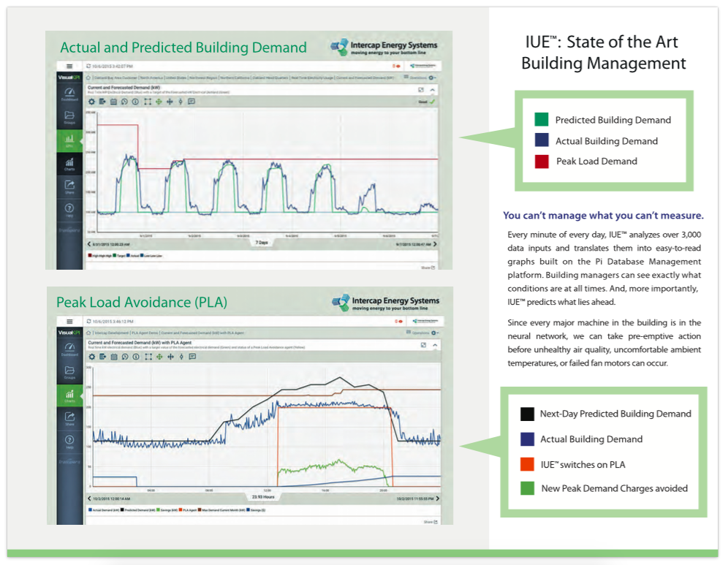This screenshot has height=565, width=728.
Task: Open comment icon in PLA chart toolbar
Action: click(192, 357)
